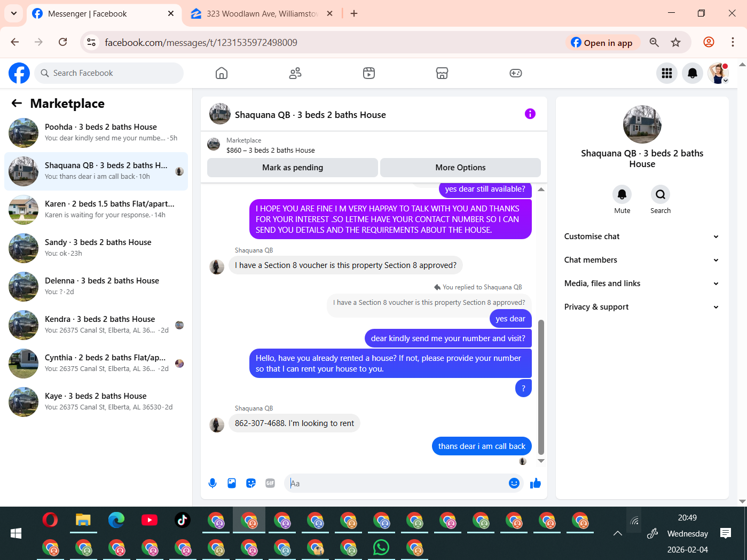
Task: Choose a sticker icon
Action: 251,483
